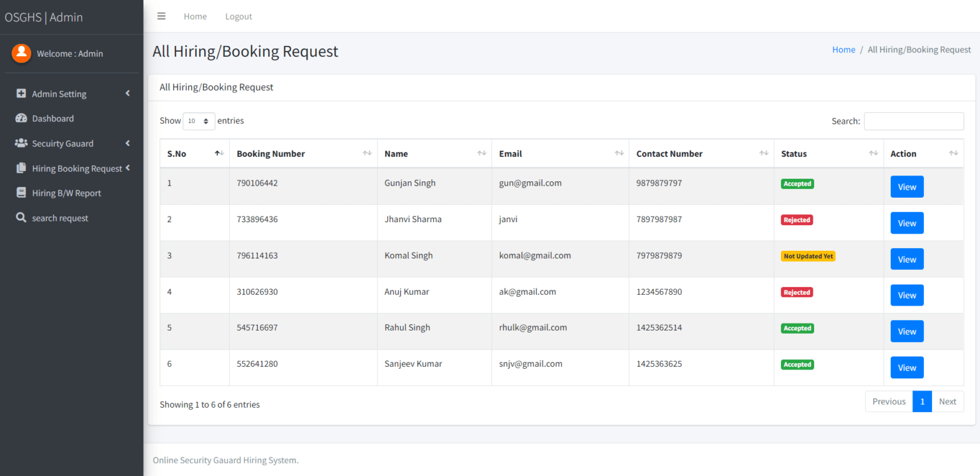Click the Welcome Admin avatar icon
The image size is (980, 476).
[x=21, y=54]
